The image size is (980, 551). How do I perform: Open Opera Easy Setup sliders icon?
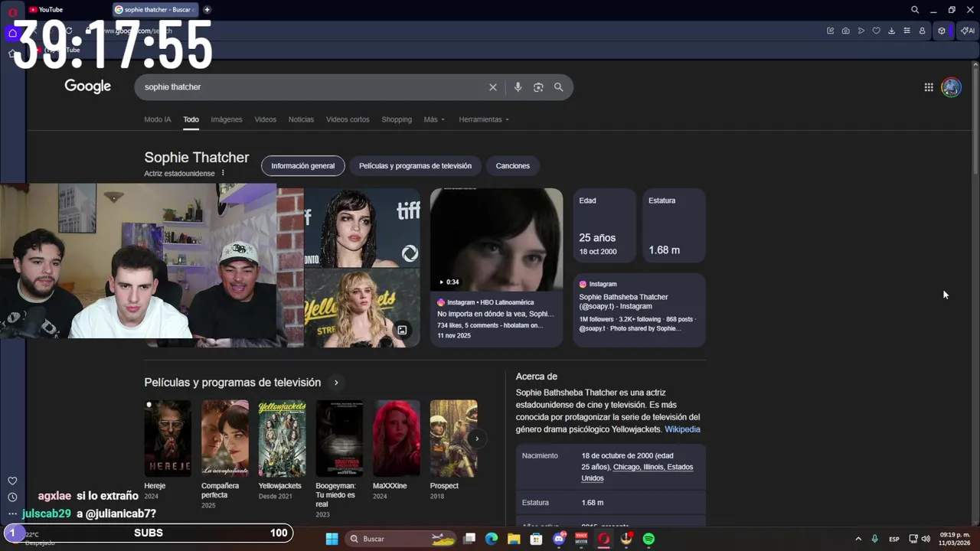[906, 31]
